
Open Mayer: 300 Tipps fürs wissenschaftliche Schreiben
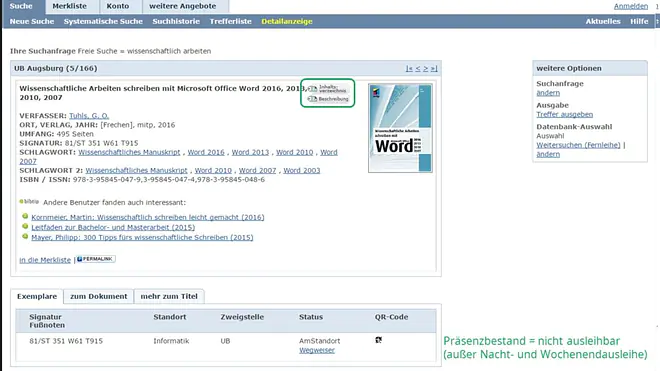tap(142, 238)
